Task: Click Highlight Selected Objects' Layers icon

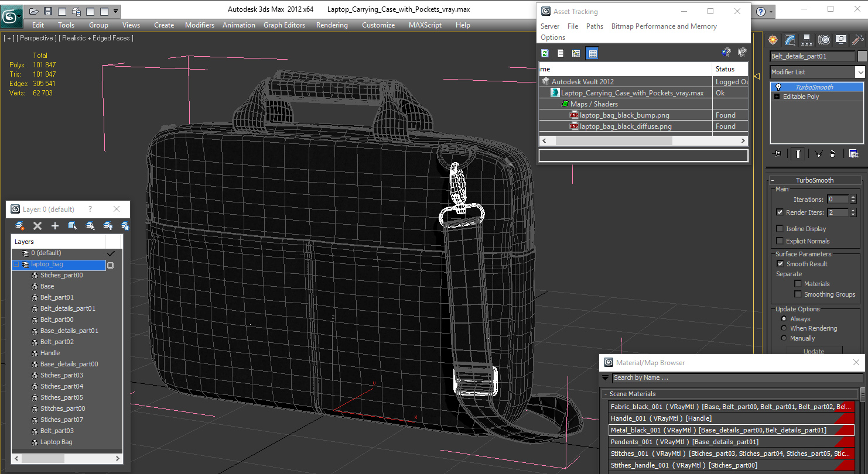Action: [x=90, y=226]
